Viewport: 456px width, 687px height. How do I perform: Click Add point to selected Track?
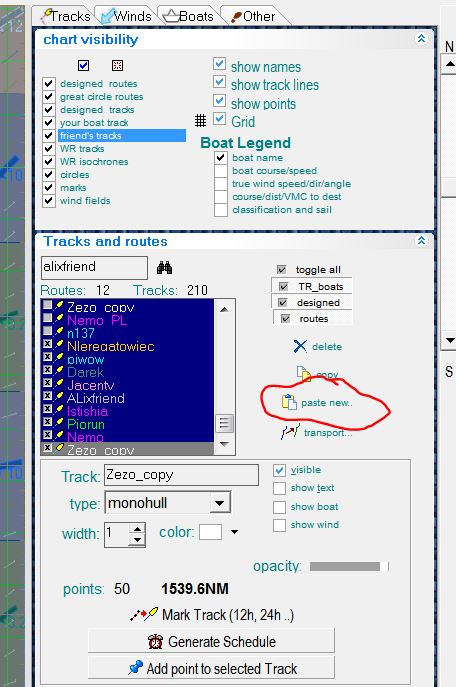tap(211, 668)
